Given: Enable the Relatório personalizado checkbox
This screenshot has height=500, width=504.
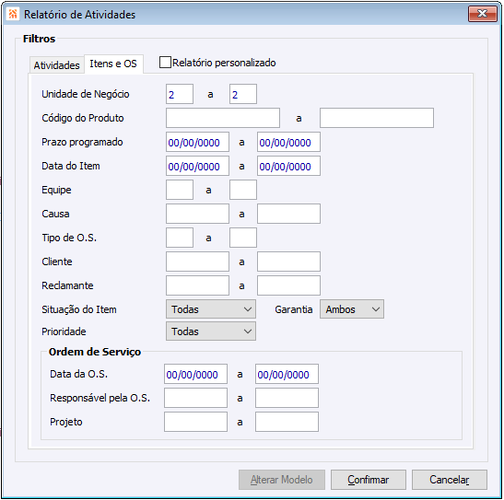Looking at the screenshot, I should [165, 62].
